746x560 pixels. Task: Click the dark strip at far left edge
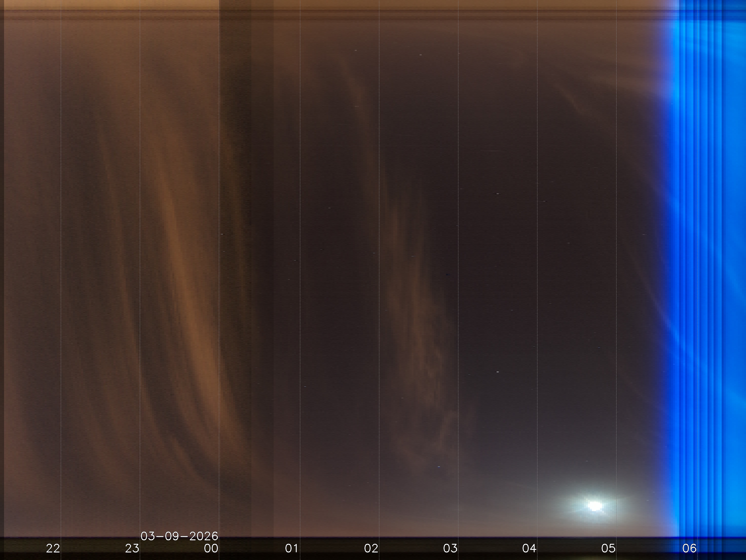[2, 270]
